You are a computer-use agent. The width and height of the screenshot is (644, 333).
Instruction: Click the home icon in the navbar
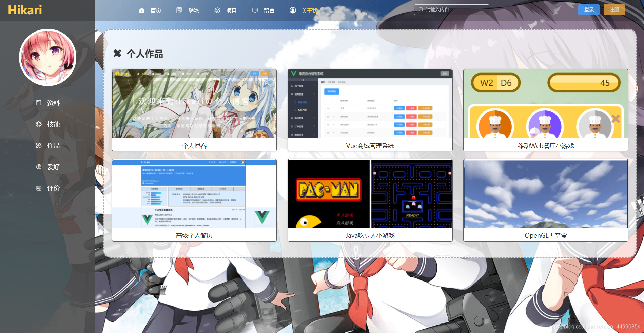coord(142,11)
